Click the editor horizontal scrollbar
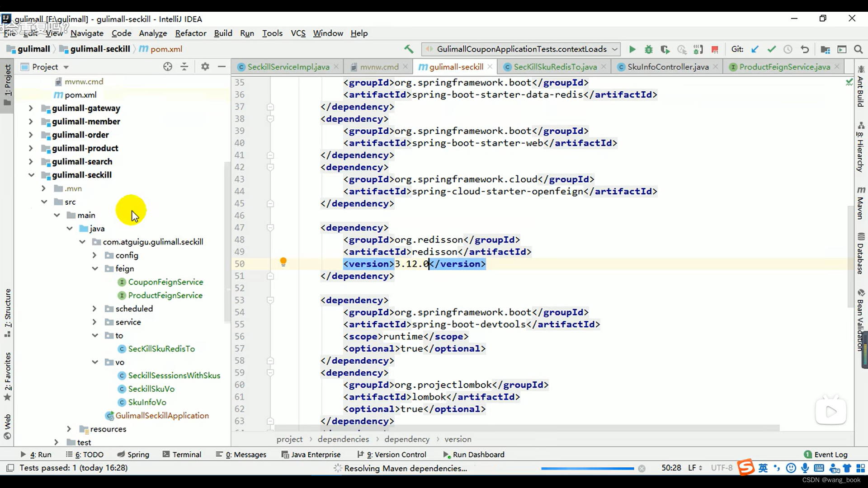The image size is (868, 488). pos(527,427)
